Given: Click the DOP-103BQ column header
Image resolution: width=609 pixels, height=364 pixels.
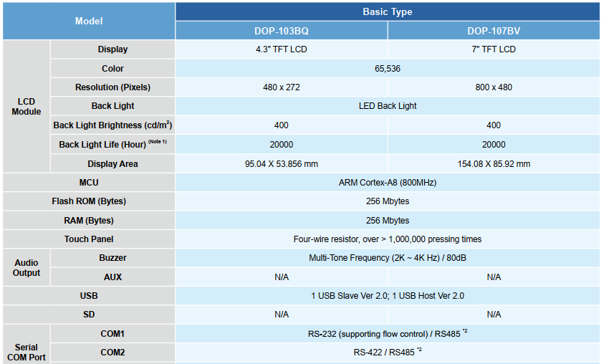Looking at the screenshot, I should pos(281,31).
